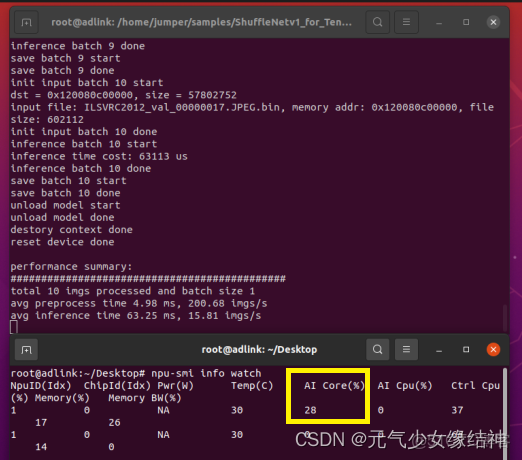
Task: Click the Desktop terminal vertical scrollbar
Action: tap(505, 413)
